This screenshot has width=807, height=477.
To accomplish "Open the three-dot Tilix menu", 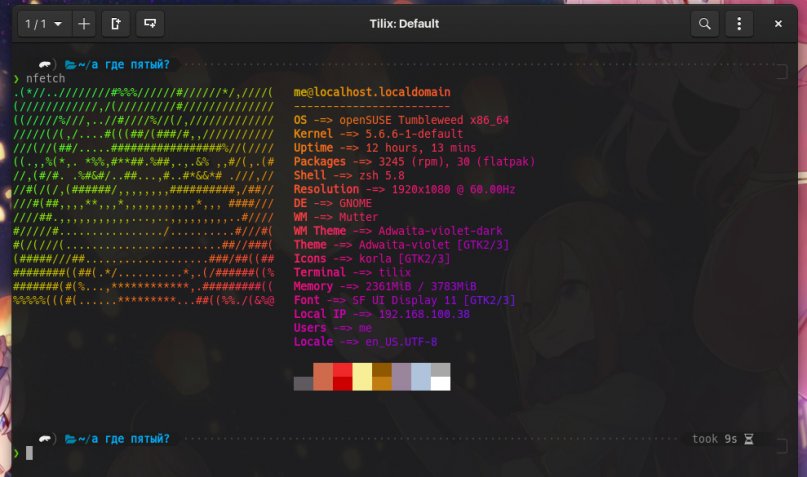I will (x=739, y=23).
